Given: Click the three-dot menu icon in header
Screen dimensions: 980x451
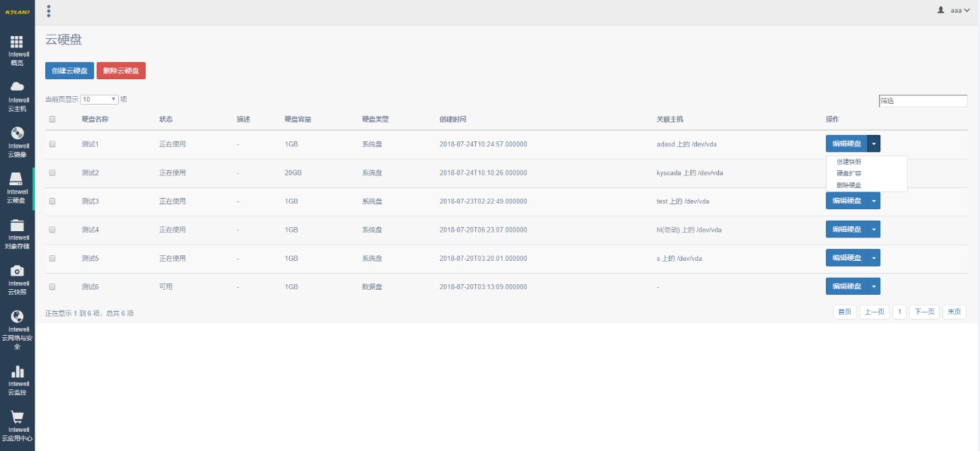Looking at the screenshot, I should coord(48,11).
